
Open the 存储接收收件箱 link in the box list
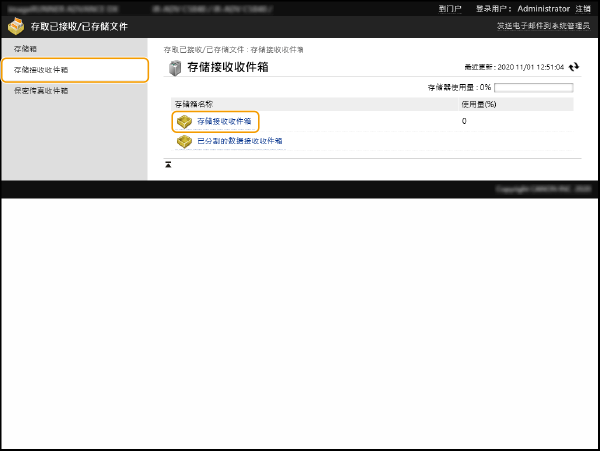(223, 121)
